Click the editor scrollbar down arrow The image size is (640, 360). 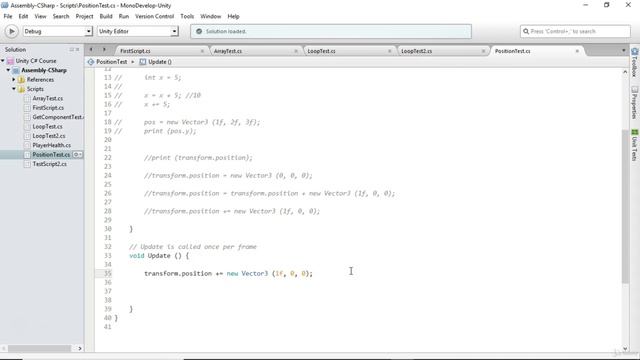point(625,348)
